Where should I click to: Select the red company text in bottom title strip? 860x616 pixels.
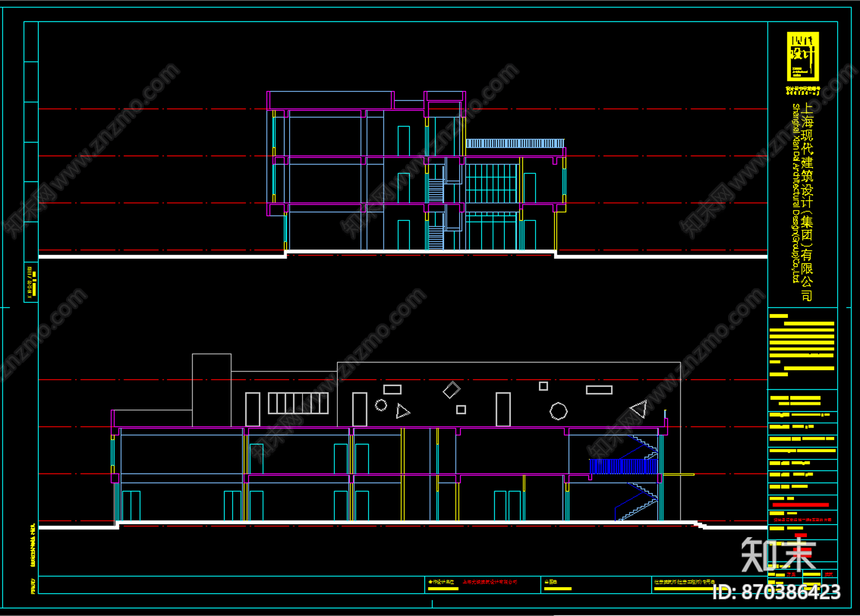(490, 582)
